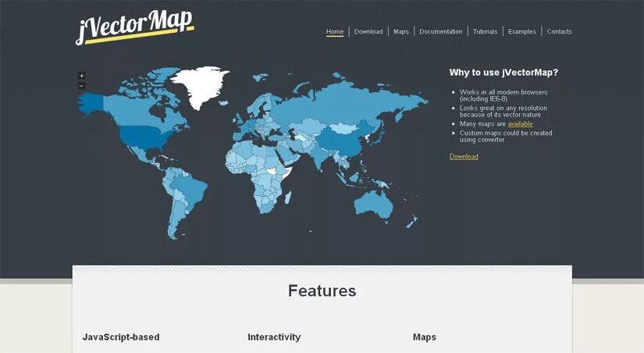Click the Features heading

click(x=322, y=291)
